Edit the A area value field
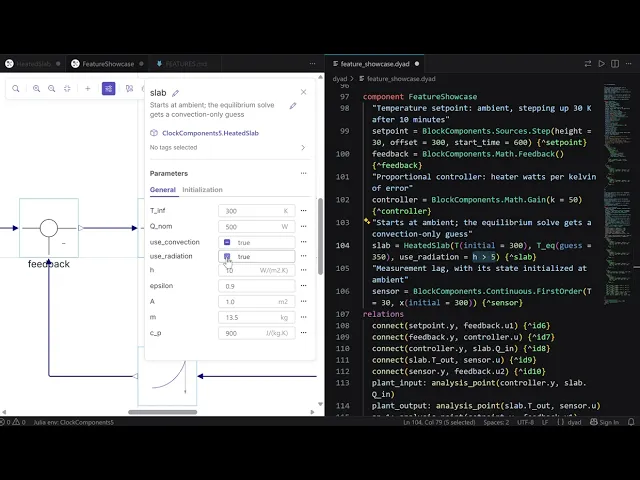 256,302
